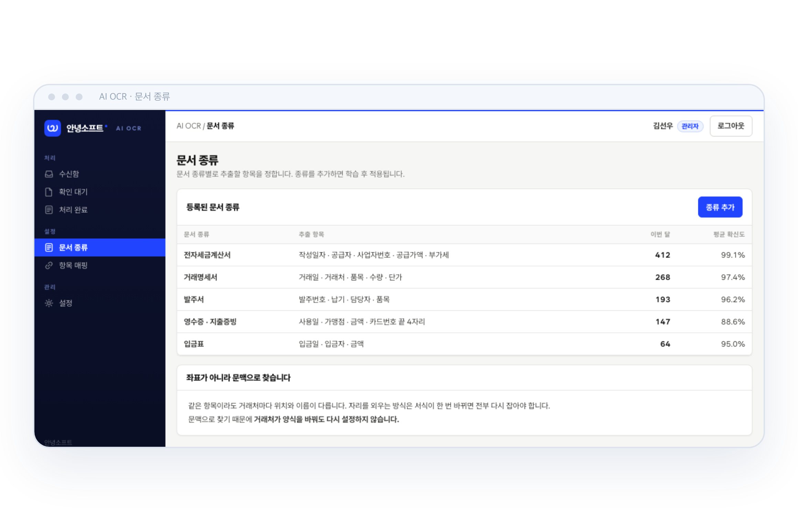The image size is (798, 532).
Task: Select the 입금표 row name
Action: tap(194, 344)
